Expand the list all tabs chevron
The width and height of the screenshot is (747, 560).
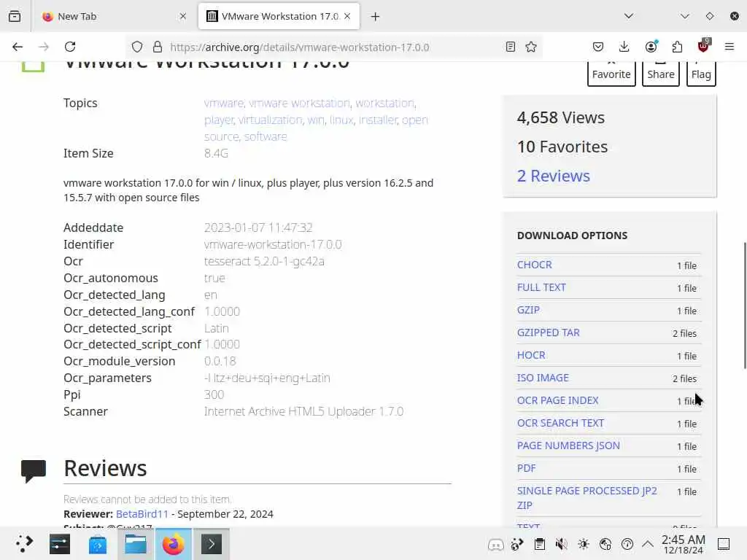[629, 16]
